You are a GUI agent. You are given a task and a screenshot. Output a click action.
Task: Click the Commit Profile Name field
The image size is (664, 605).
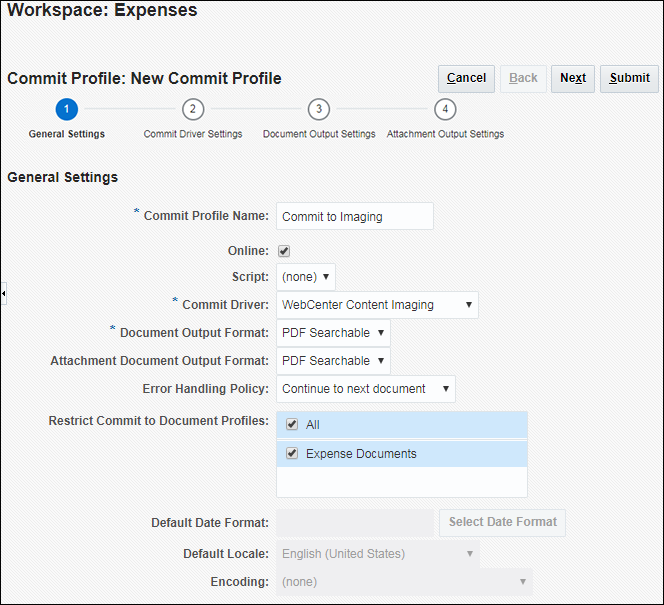354,216
